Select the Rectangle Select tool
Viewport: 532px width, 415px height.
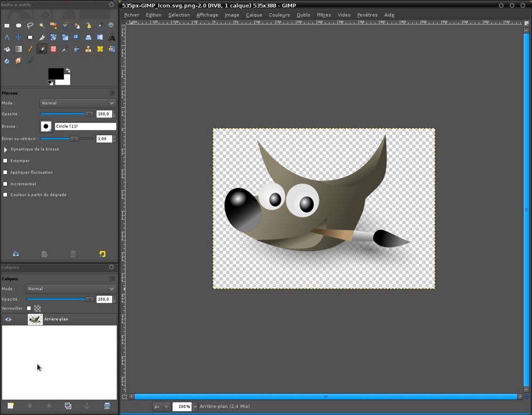point(7,26)
